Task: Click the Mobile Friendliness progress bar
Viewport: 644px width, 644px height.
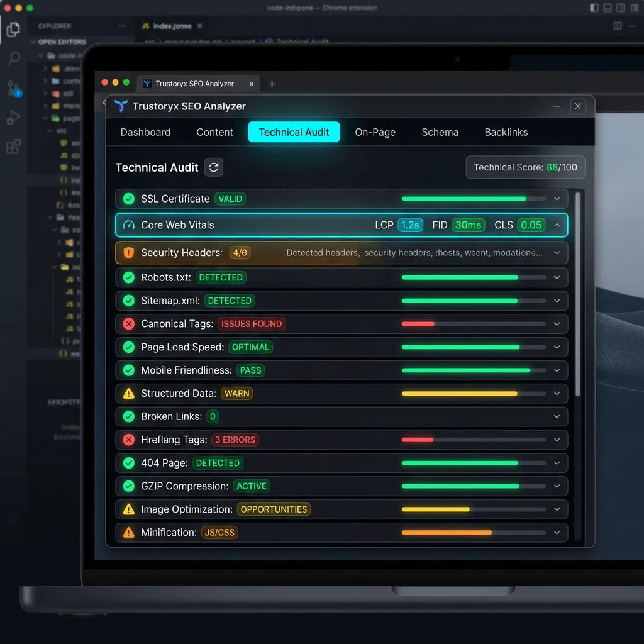Action: tap(474, 370)
